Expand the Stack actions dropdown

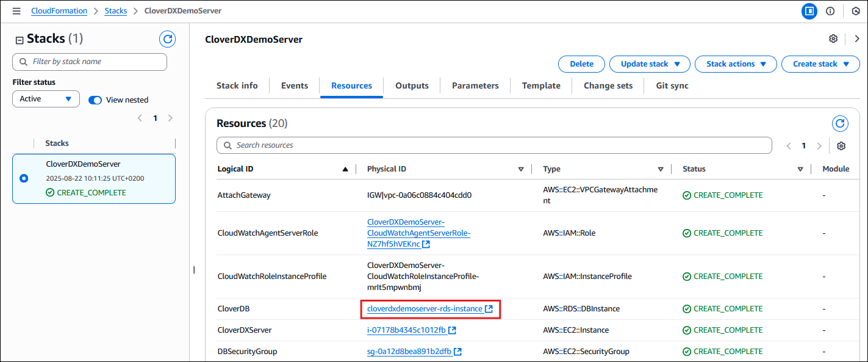pyautogui.click(x=736, y=63)
